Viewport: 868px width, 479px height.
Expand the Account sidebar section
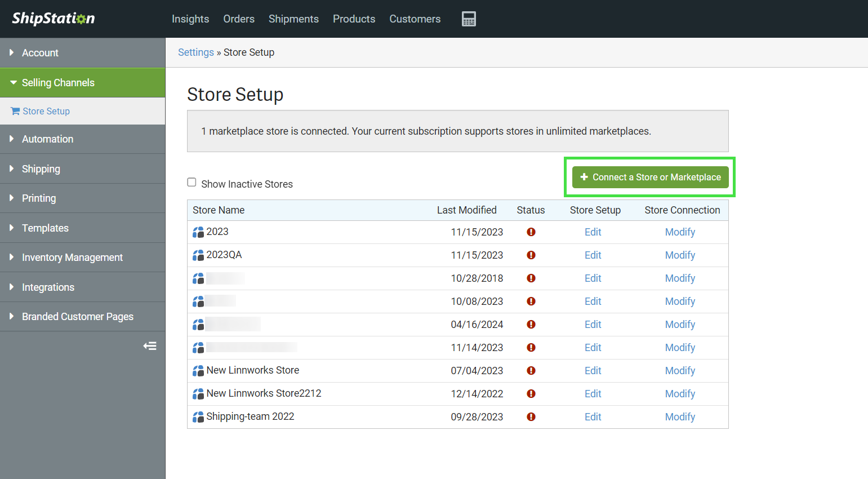(x=40, y=53)
